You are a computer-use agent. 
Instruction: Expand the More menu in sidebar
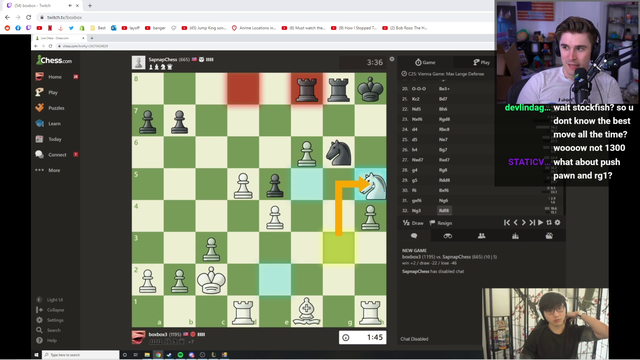54,170
